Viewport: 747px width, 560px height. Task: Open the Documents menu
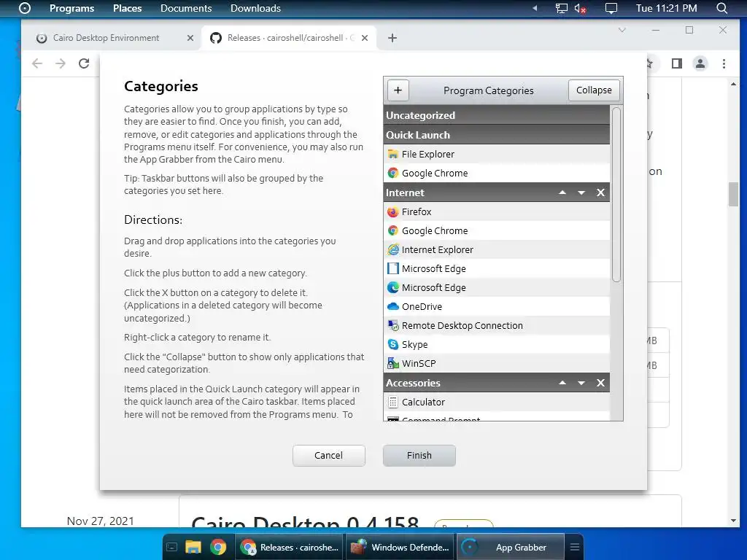[x=186, y=8]
